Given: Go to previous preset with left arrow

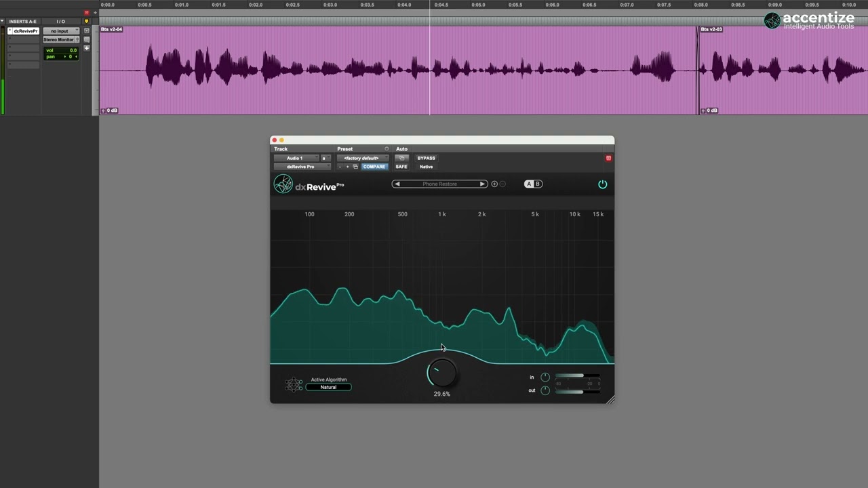Looking at the screenshot, I should click(x=397, y=184).
